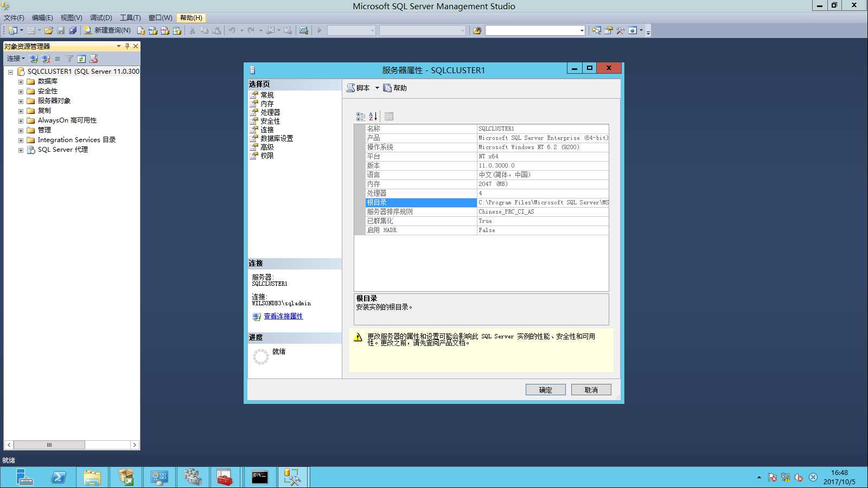868x488 pixels.
Task: Click the 查看连接属性 link
Action: tap(283, 316)
